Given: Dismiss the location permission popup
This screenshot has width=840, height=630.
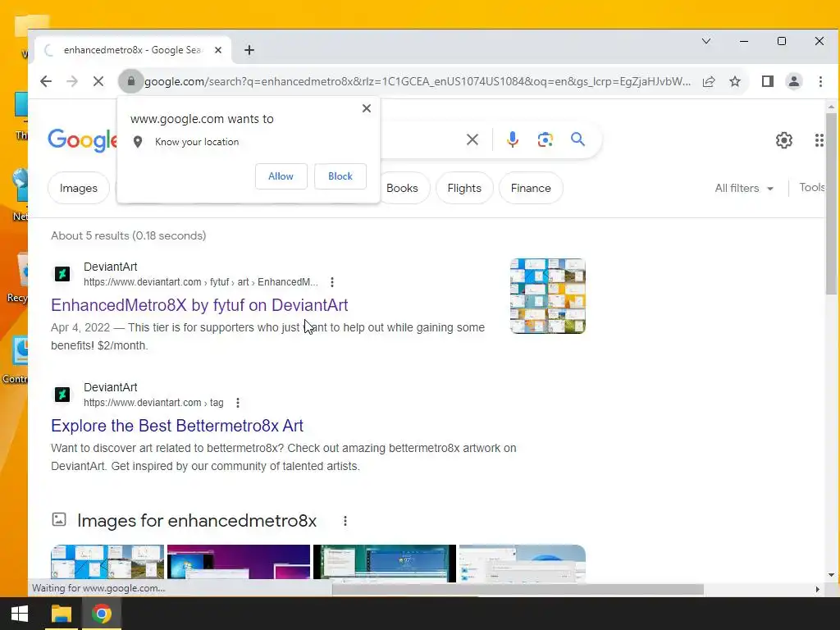Looking at the screenshot, I should tap(367, 108).
